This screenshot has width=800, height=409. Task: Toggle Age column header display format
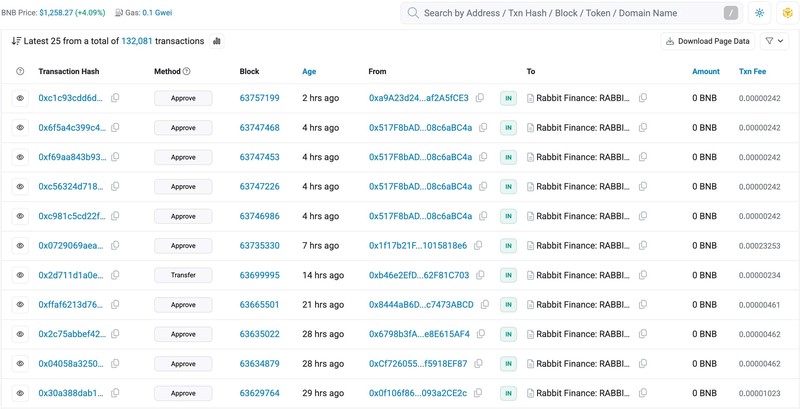tap(309, 72)
